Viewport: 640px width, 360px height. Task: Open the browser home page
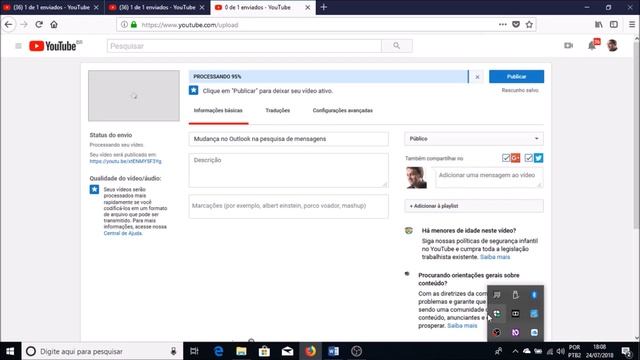54,24
